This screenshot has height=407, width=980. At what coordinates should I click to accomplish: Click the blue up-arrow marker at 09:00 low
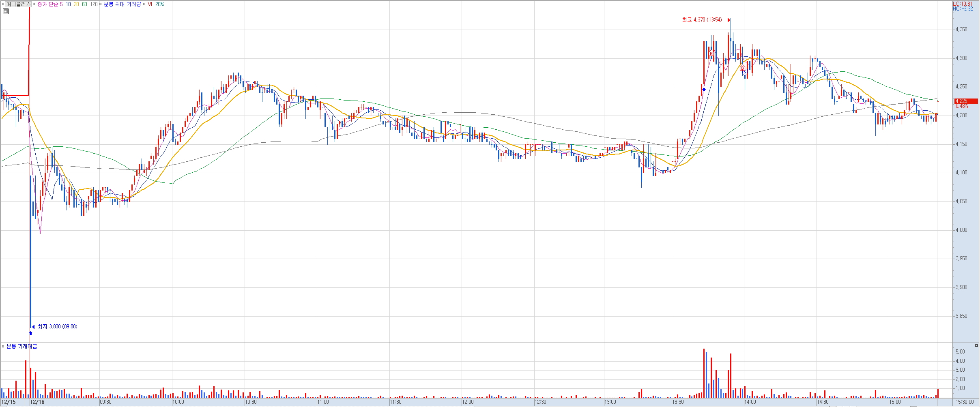click(x=30, y=333)
